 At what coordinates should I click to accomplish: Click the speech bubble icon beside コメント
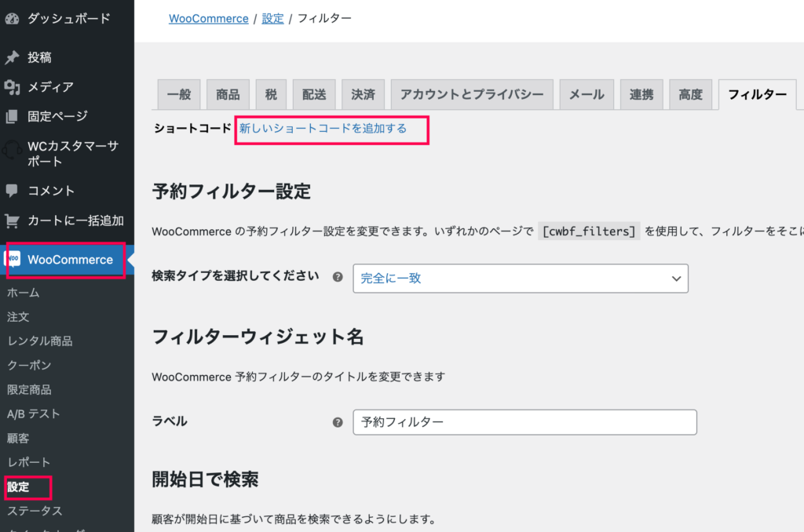12,191
